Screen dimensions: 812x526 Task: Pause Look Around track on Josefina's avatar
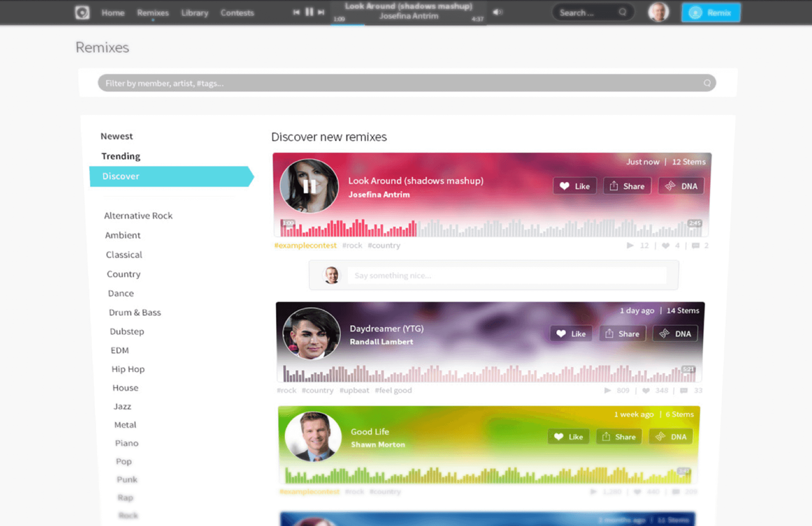[x=309, y=186]
